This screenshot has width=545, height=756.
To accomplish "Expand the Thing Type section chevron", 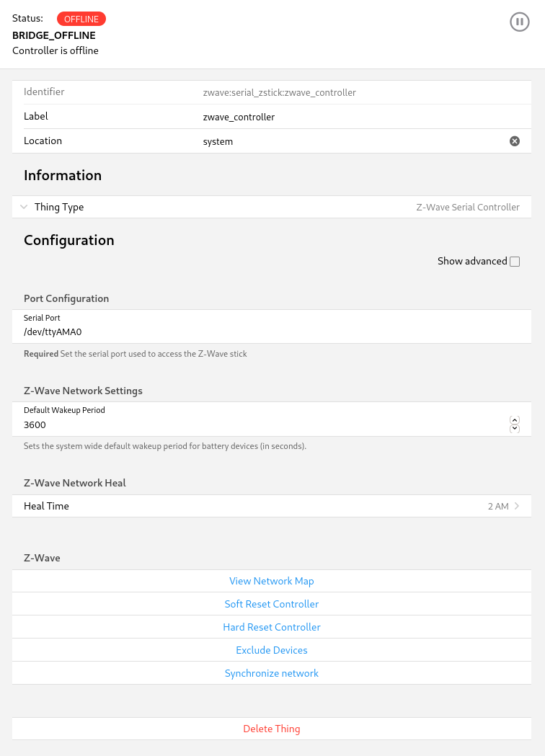I will point(24,207).
